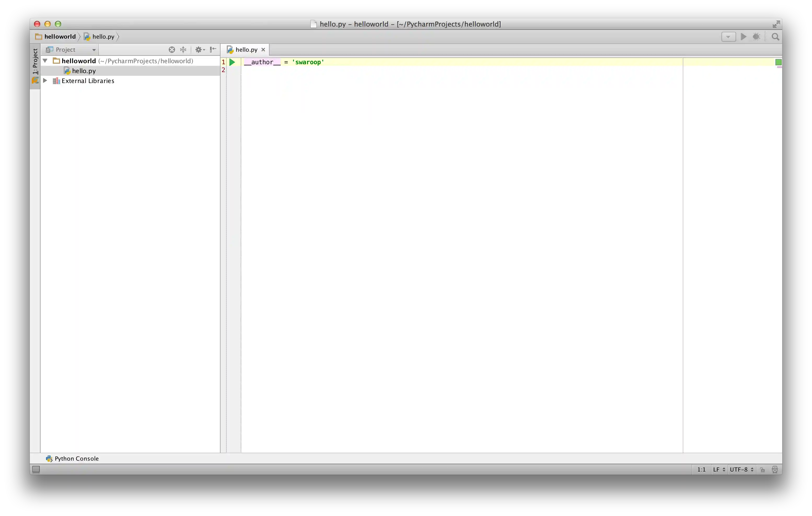Collapse the helloworld project tree node
The width and height of the screenshot is (812, 516).
pyautogui.click(x=45, y=61)
